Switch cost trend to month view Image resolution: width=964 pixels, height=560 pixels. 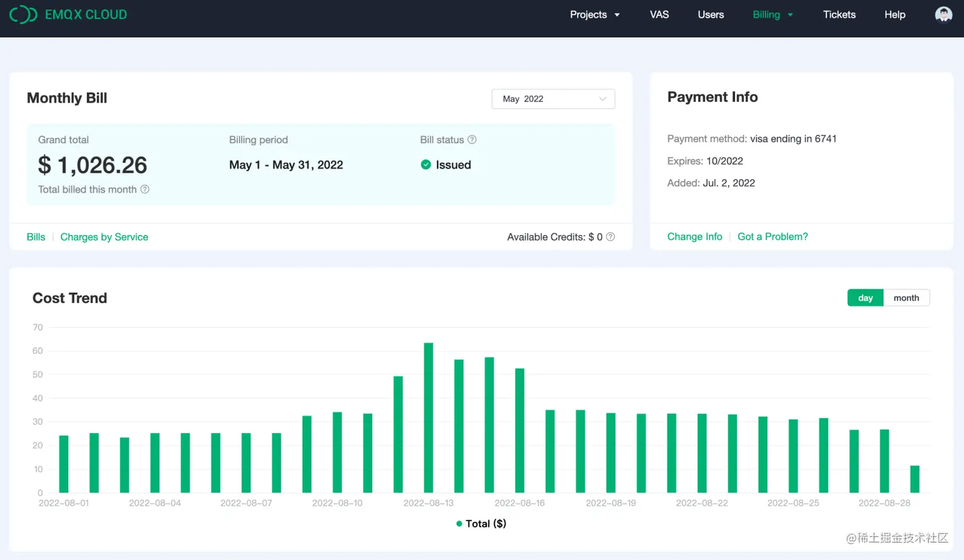[906, 298]
